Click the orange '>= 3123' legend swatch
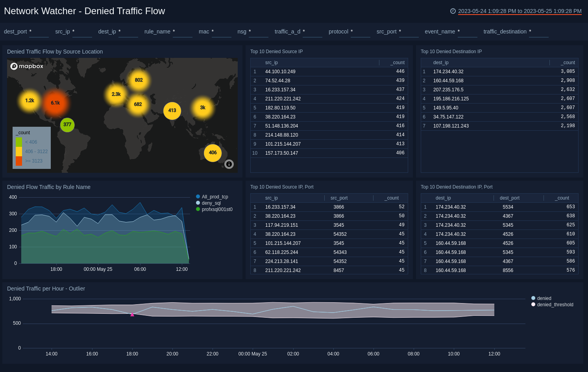The image size is (588, 372). (19, 161)
